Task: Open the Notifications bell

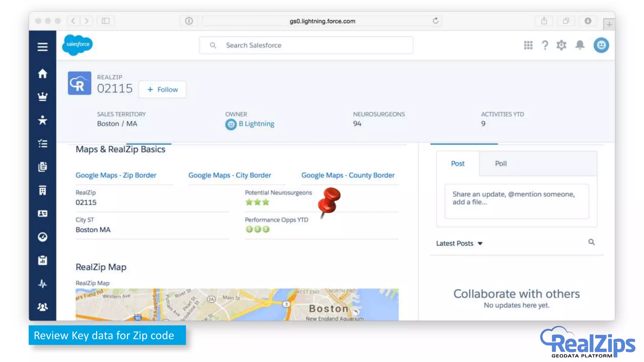Action: 580,45
